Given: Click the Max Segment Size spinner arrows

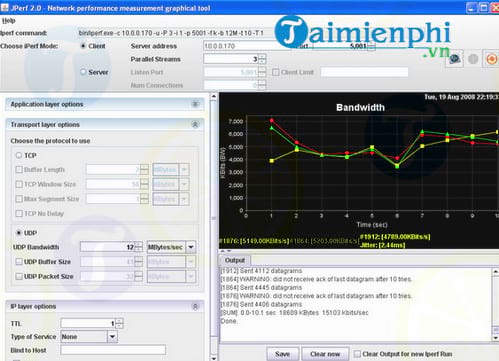Looking at the screenshot, I should click(x=144, y=199).
